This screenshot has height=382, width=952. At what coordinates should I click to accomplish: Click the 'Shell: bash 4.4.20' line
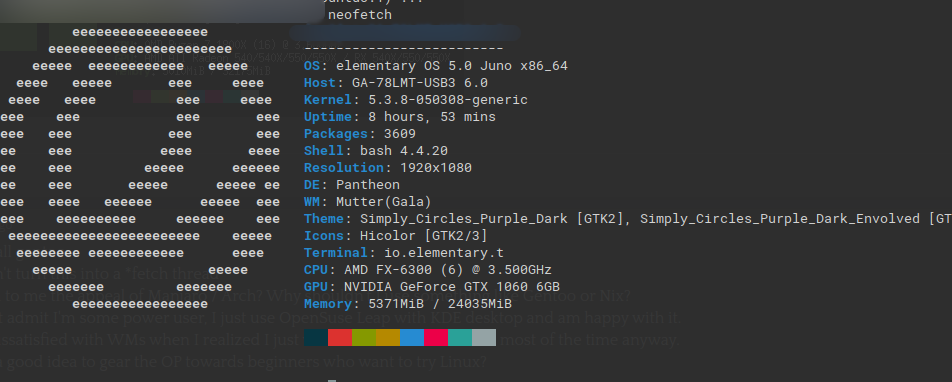376,151
